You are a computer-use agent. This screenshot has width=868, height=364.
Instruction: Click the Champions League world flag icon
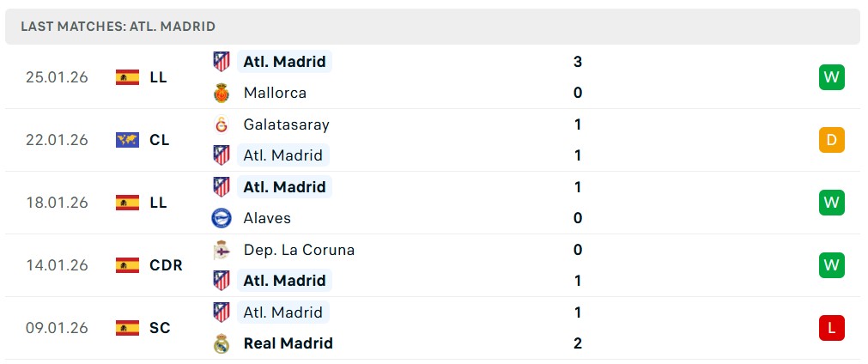click(x=127, y=140)
